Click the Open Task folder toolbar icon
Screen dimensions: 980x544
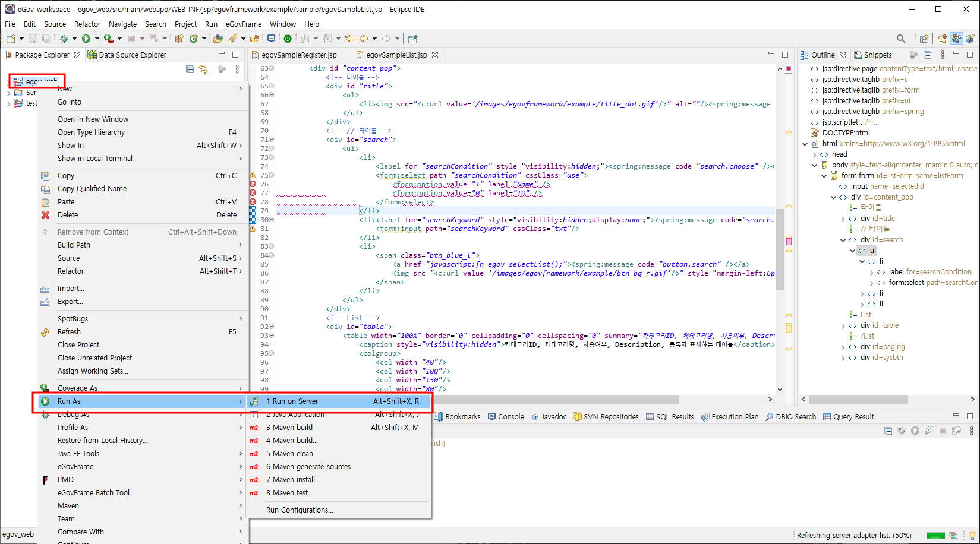coord(254,39)
